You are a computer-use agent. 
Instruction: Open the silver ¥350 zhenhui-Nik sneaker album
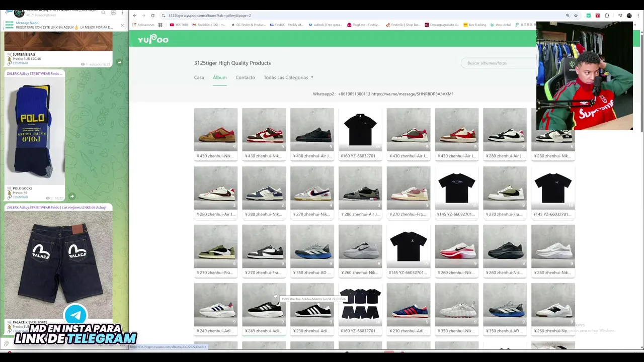click(456, 305)
